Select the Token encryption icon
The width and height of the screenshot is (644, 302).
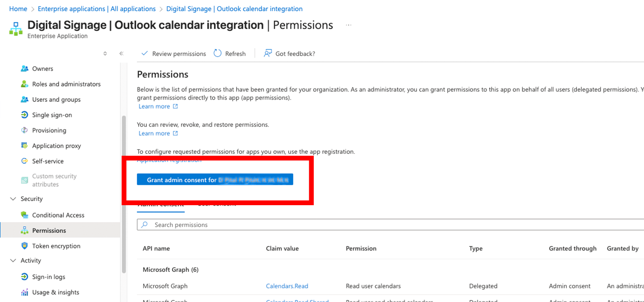tap(24, 246)
